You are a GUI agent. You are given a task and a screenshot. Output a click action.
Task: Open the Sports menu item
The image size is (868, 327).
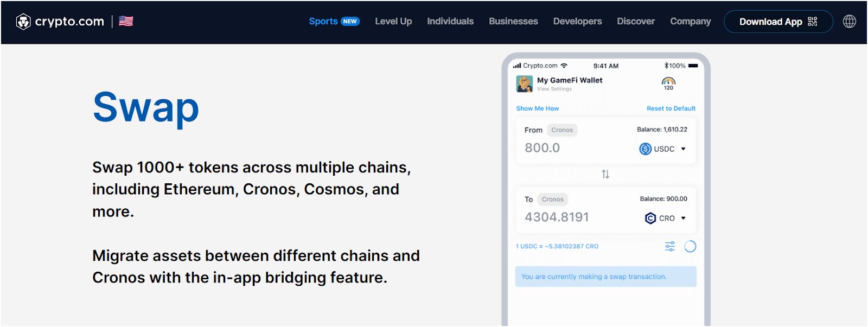[323, 21]
